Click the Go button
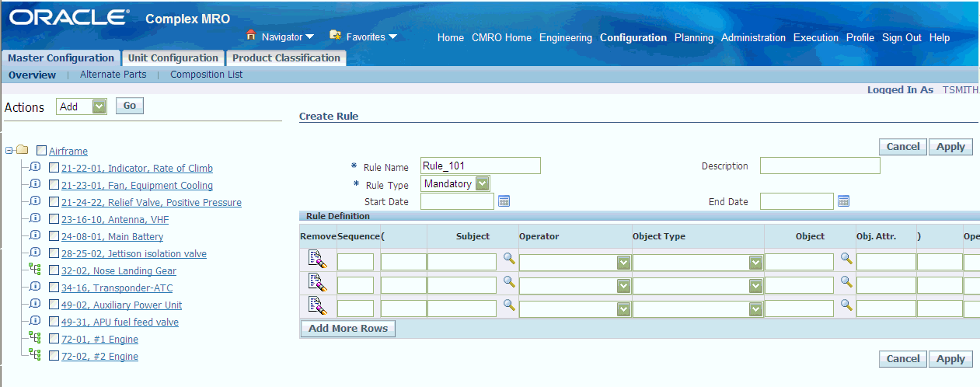This screenshot has width=980, height=387. [130, 106]
